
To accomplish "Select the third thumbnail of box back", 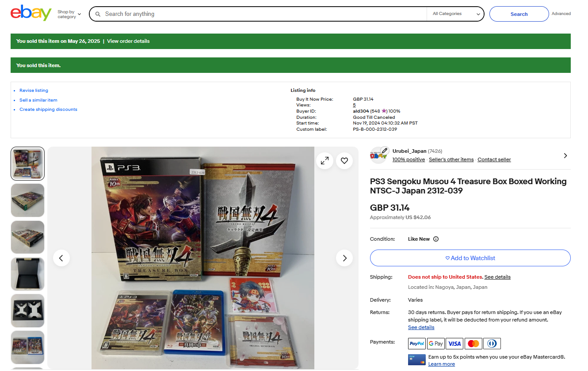I will tap(27, 237).
